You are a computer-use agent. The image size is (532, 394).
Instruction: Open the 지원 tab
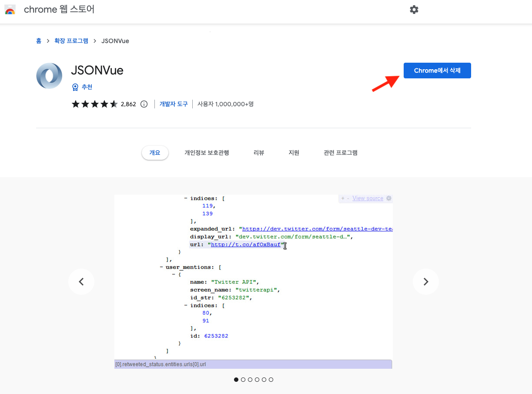coord(294,153)
